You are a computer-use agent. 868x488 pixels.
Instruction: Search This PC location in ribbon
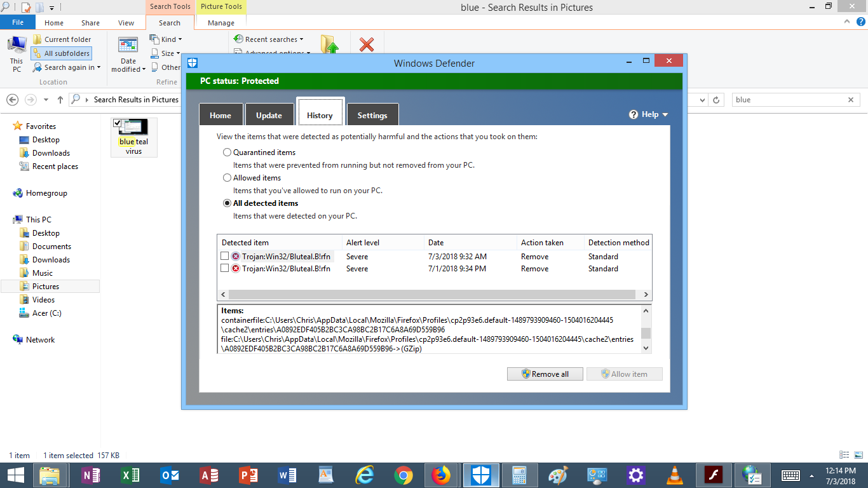(x=17, y=54)
